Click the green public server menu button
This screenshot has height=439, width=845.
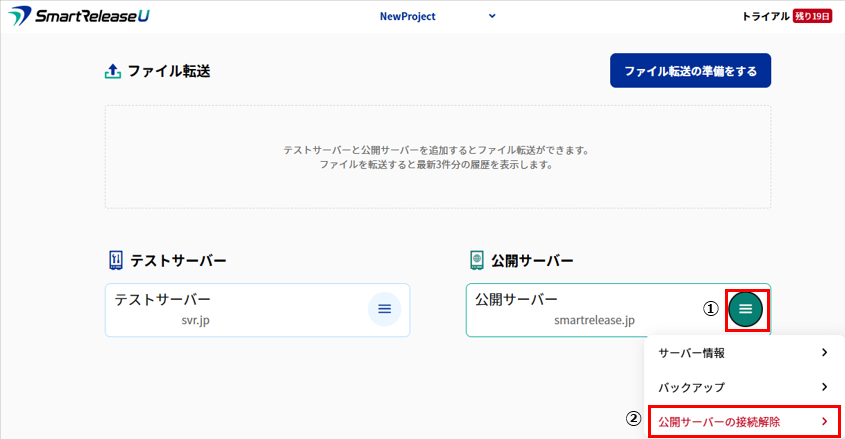point(745,309)
